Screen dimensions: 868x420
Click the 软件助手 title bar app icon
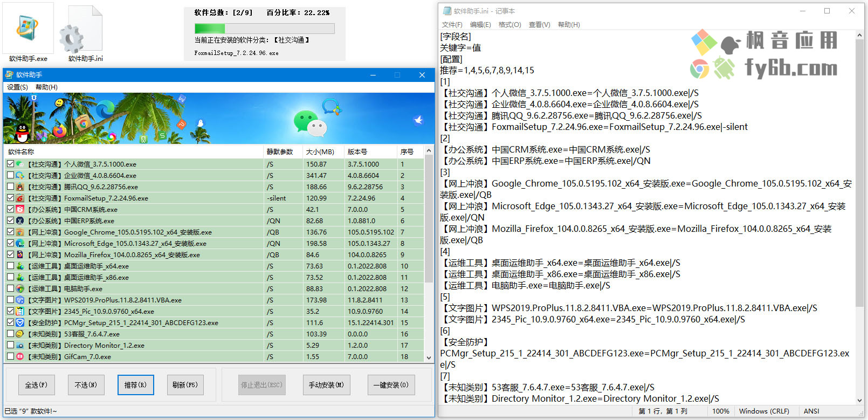coord(9,74)
